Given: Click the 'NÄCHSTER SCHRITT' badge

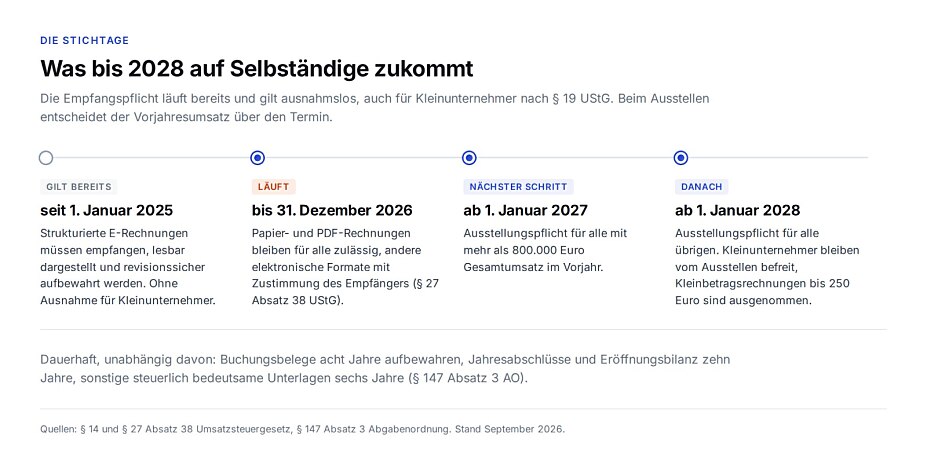Looking at the screenshot, I should [x=518, y=187].
